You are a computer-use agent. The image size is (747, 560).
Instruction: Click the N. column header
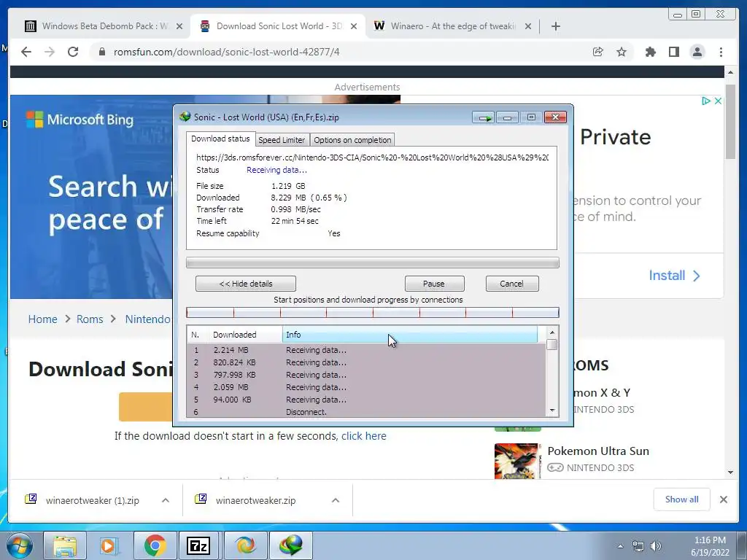(198, 335)
